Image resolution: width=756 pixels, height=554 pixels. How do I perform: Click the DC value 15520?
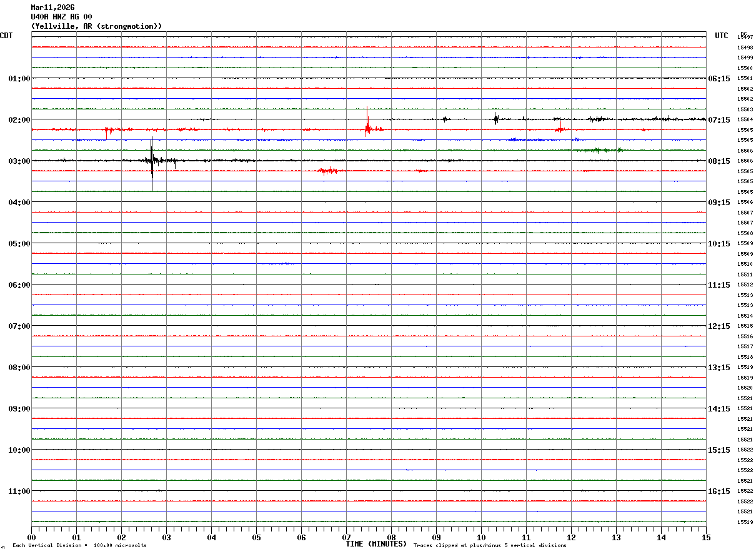[745, 388]
